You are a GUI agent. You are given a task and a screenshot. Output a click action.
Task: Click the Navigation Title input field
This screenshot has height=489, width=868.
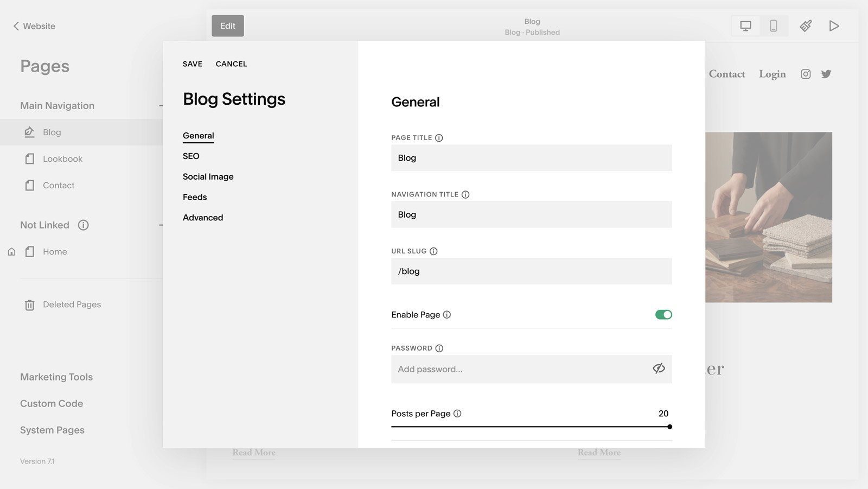[532, 214]
